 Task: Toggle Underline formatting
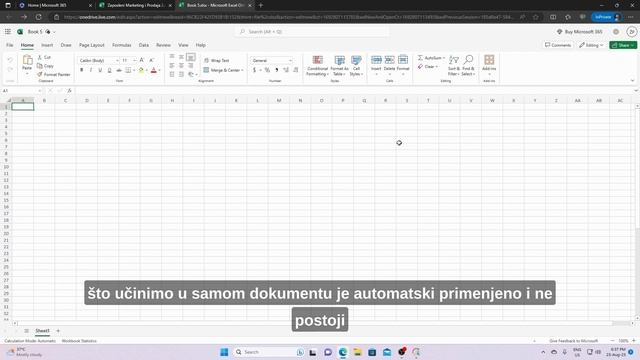coord(100,70)
